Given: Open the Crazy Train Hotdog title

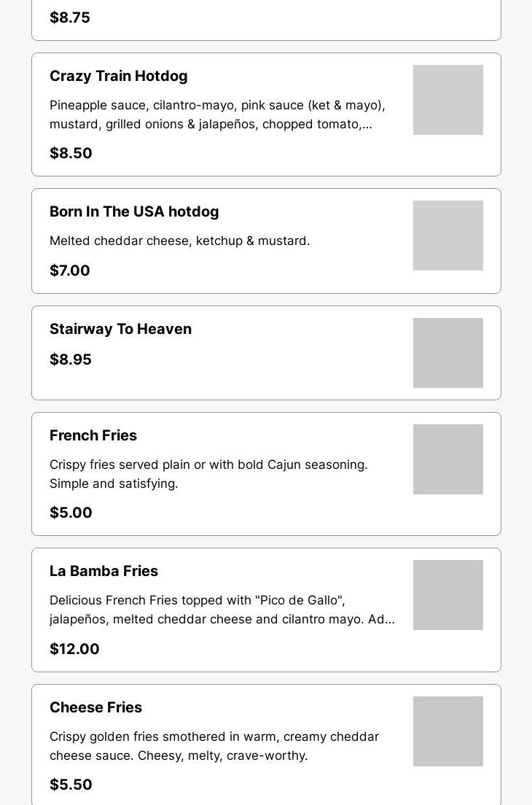Looking at the screenshot, I should pyautogui.click(x=118, y=76).
